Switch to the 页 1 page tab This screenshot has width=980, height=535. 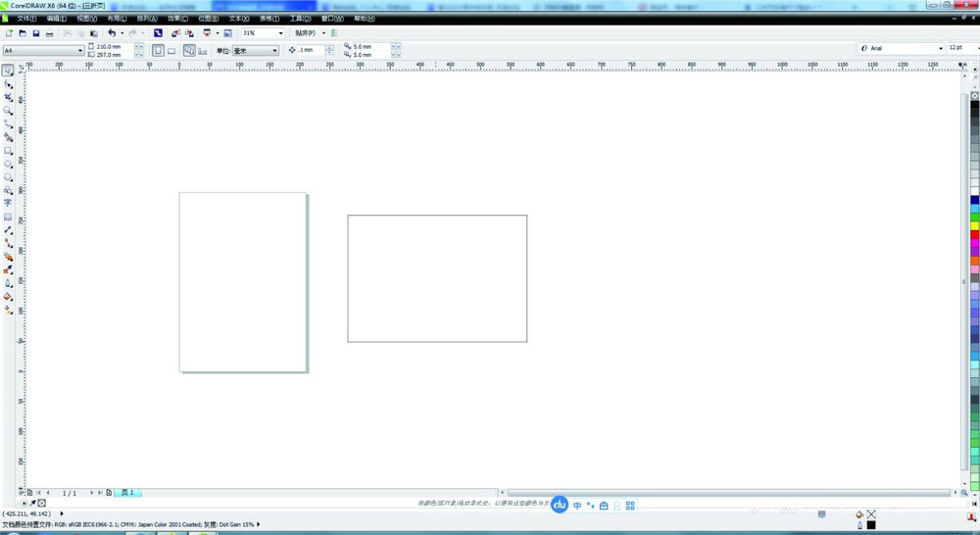pyautogui.click(x=127, y=493)
